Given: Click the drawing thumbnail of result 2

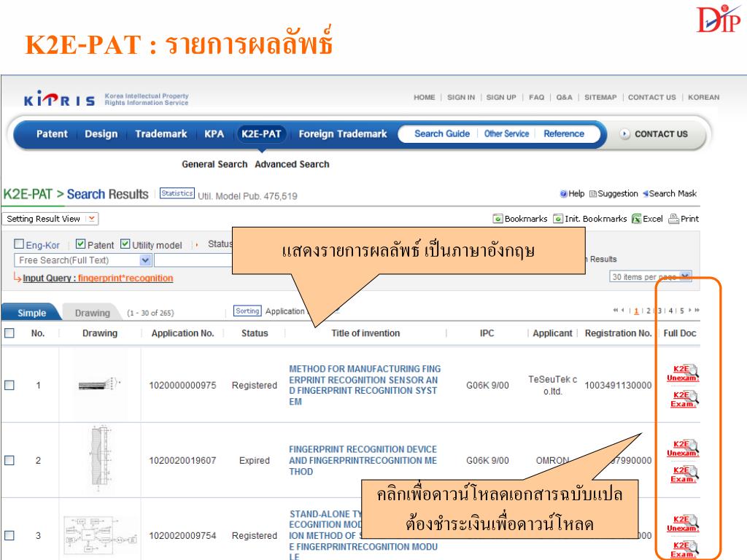Looking at the screenshot, I should [100, 460].
